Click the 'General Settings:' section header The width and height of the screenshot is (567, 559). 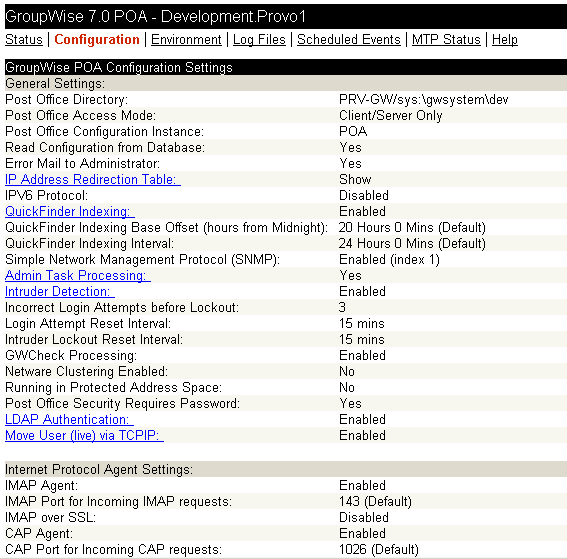click(x=55, y=84)
